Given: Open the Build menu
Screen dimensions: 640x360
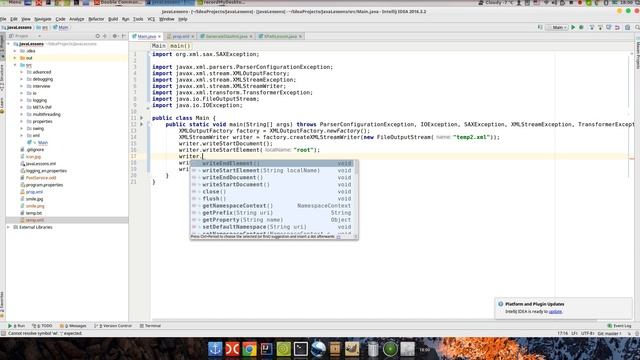Looking at the screenshot, I should pyautogui.click(x=113, y=19).
